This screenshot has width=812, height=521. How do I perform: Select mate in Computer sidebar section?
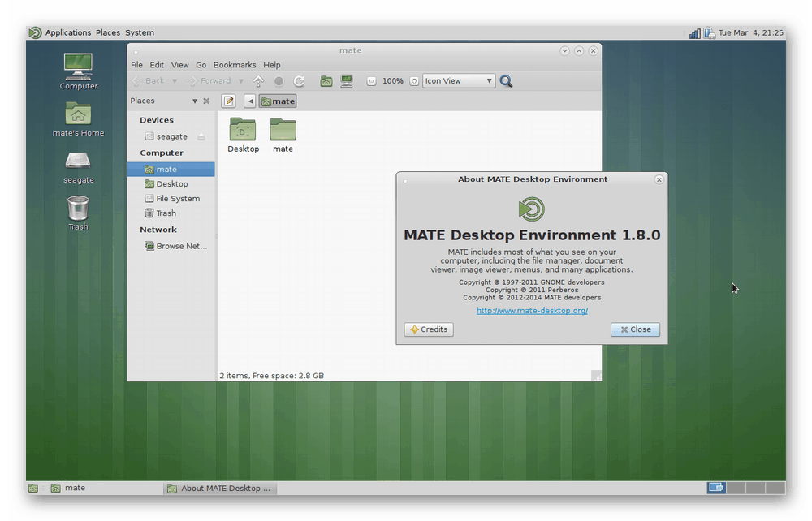[x=171, y=169]
